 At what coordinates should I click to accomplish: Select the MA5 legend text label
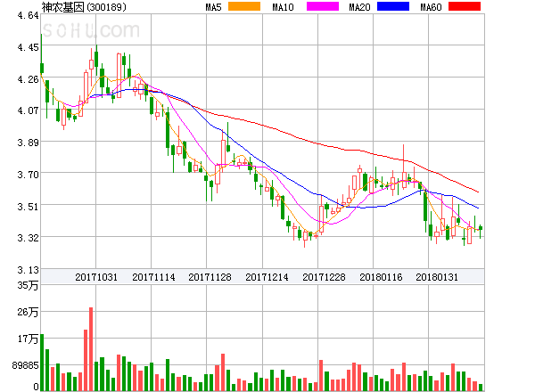214,7
